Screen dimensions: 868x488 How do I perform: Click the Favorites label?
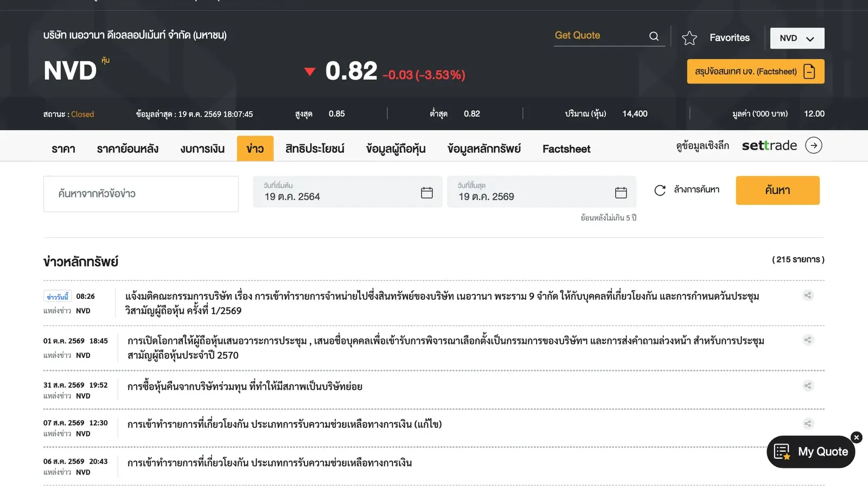click(730, 38)
